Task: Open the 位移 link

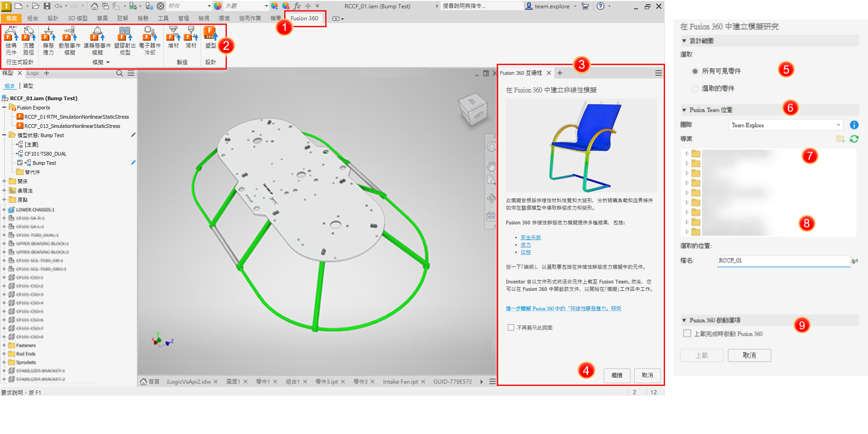Action: [526, 252]
